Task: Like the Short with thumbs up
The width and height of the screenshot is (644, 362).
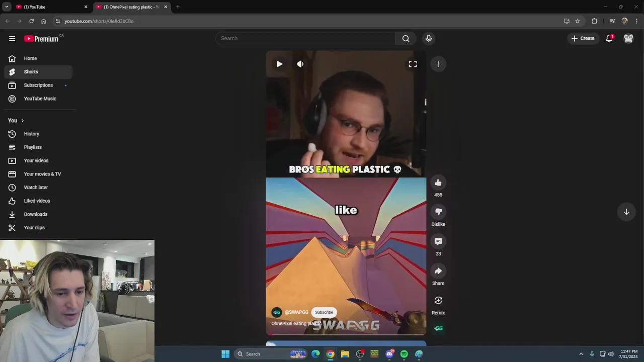Action: 438,183
